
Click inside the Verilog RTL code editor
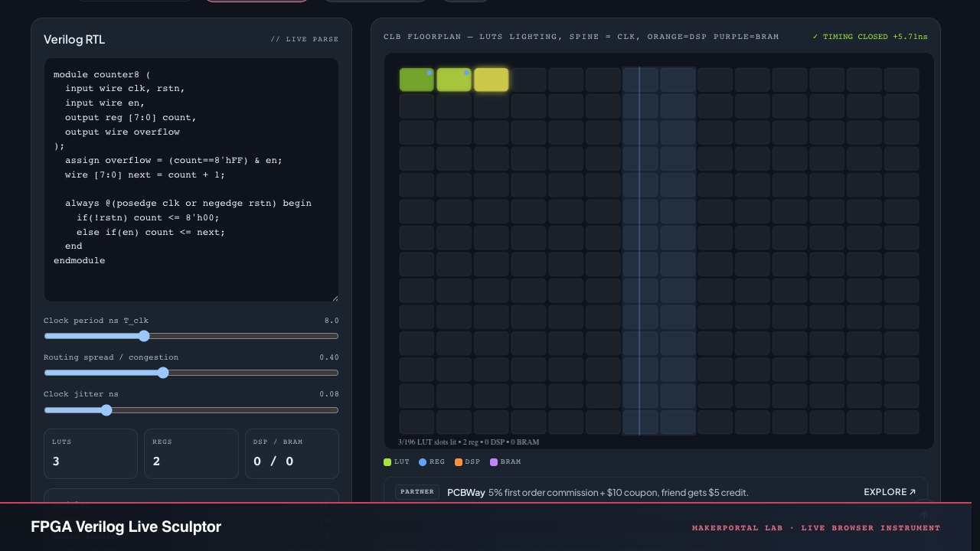[x=191, y=180]
